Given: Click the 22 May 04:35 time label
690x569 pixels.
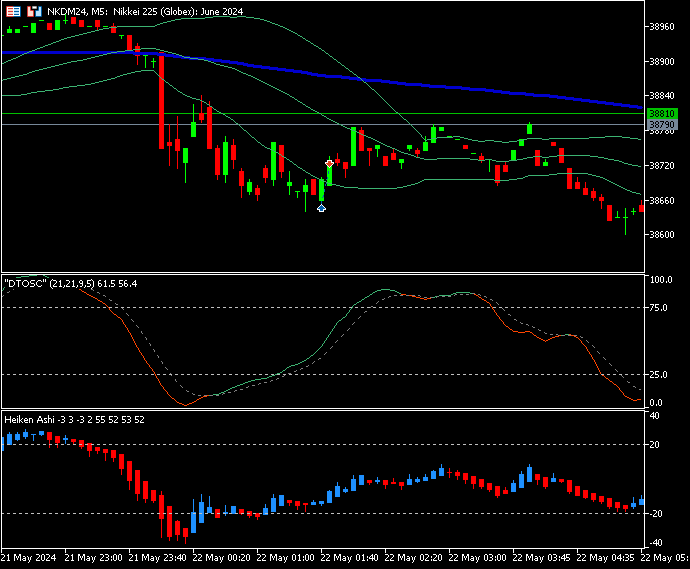Looking at the screenshot, I should coord(606,558).
